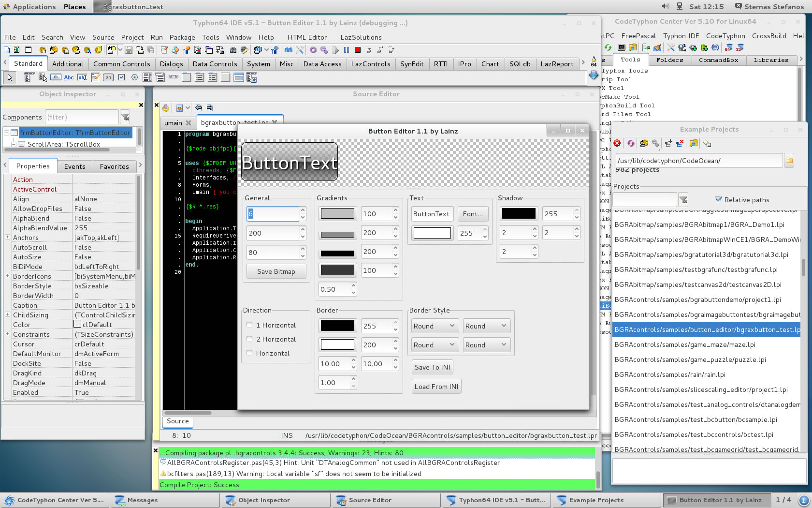Image resolution: width=812 pixels, height=508 pixels.
Task: Click the folder browse button beside path field
Action: point(789,160)
